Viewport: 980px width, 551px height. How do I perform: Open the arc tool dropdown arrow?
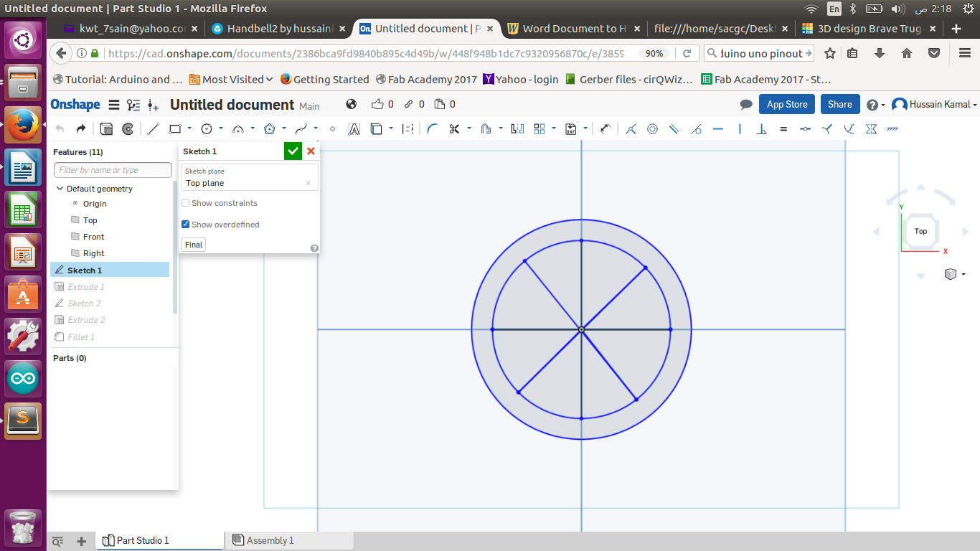click(253, 129)
